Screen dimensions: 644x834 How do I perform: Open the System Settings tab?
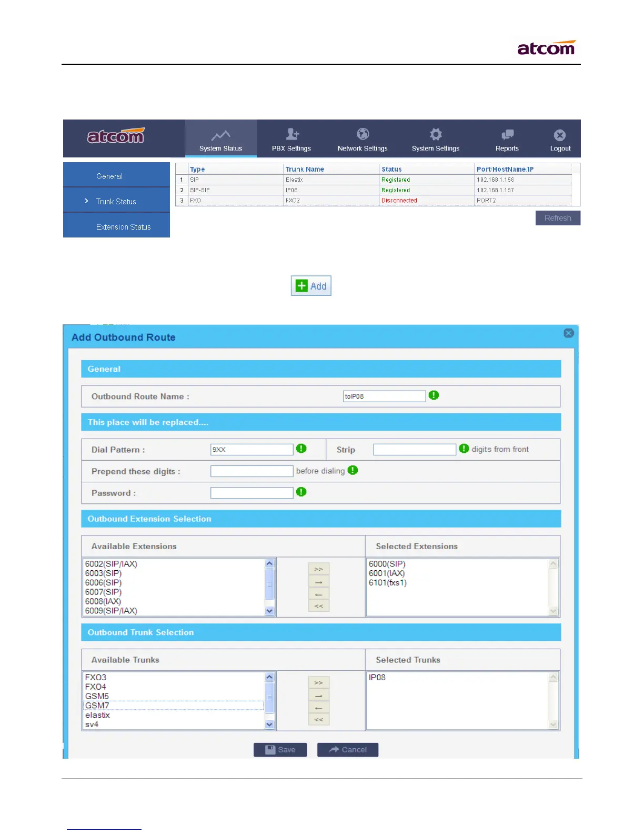pos(436,138)
